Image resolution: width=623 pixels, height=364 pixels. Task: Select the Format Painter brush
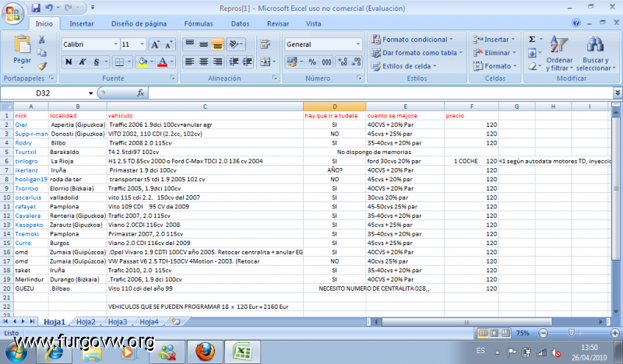pyautogui.click(x=42, y=65)
